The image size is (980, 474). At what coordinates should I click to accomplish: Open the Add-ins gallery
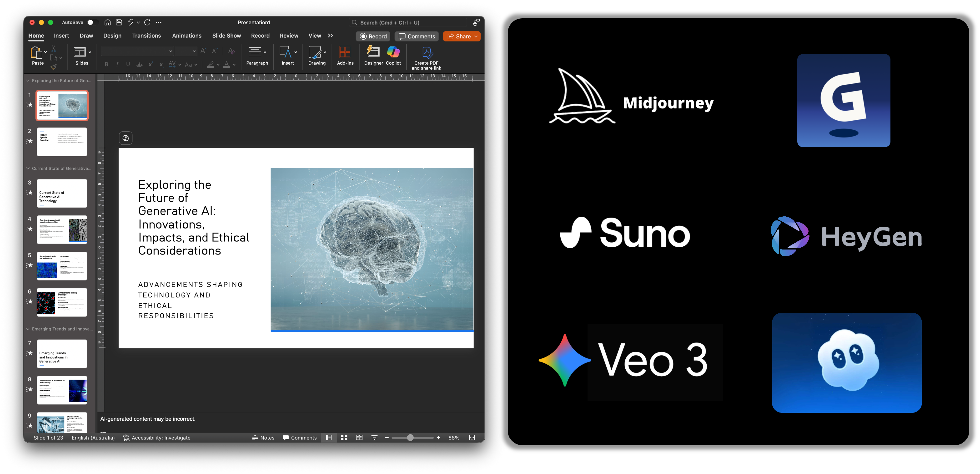coord(345,56)
